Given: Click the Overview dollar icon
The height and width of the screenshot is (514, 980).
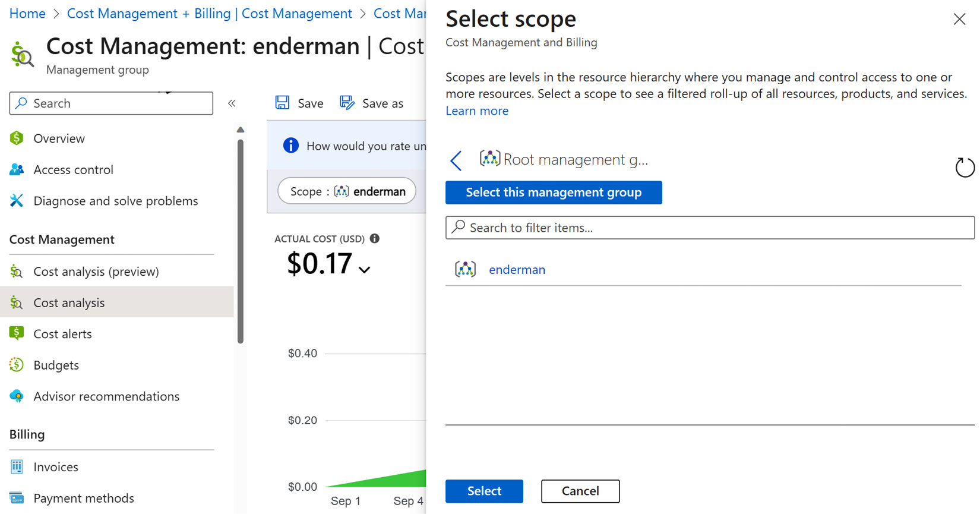Looking at the screenshot, I should 17,138.
